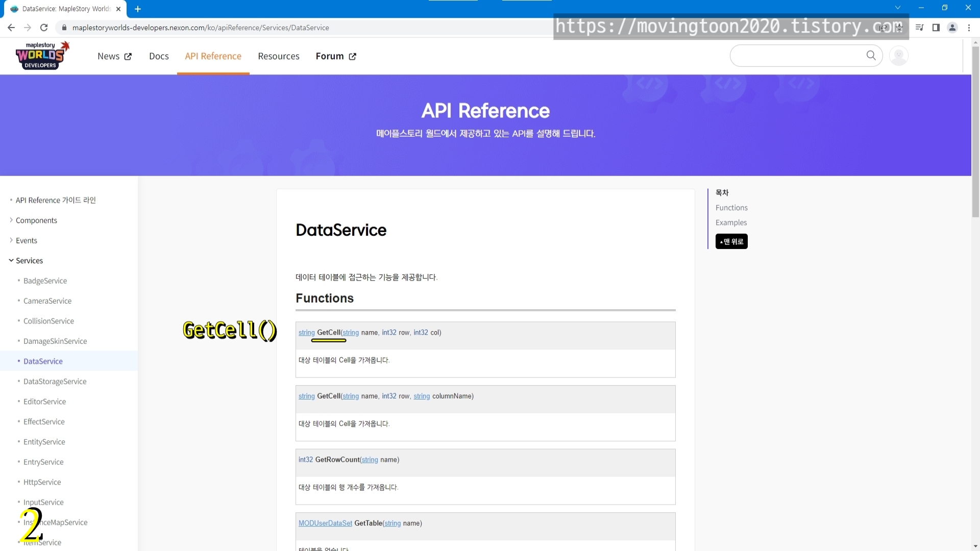
Task: Jump to Examples in table of contents
Action: (731, 222)
